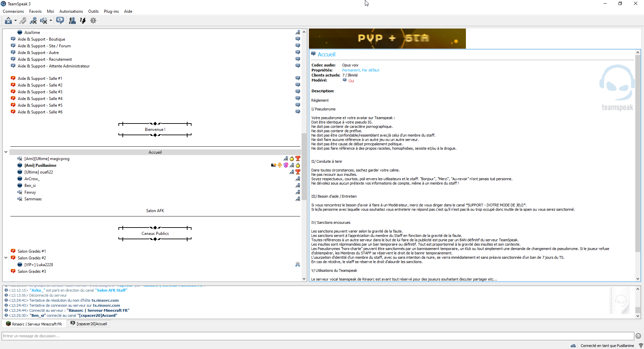
Task: Click muted microphone icon on ArCrow_ row
Action: click(298, 179)
